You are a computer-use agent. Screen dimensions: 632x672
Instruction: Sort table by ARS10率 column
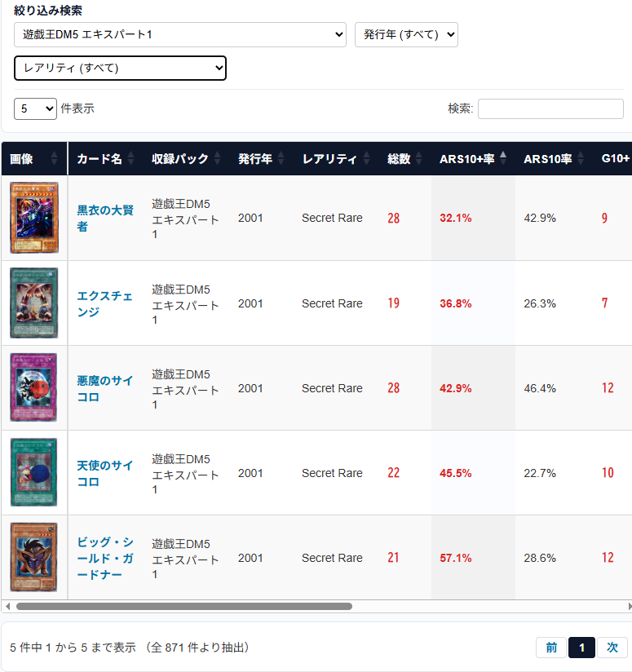554,159
